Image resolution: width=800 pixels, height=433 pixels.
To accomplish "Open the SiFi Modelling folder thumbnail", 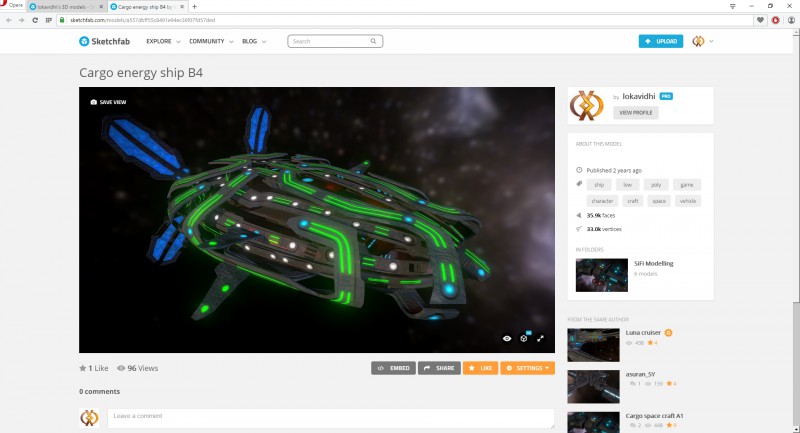I will 602,275.
